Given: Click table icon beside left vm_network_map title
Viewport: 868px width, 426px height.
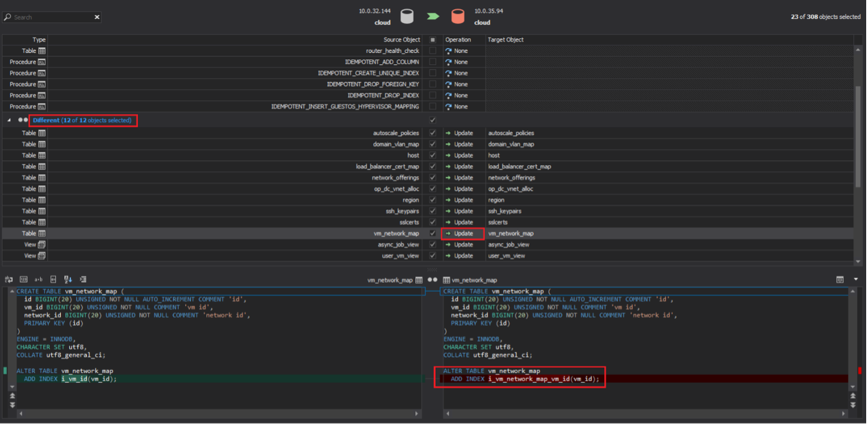Looking at the screenshot, I should (419, 280).
